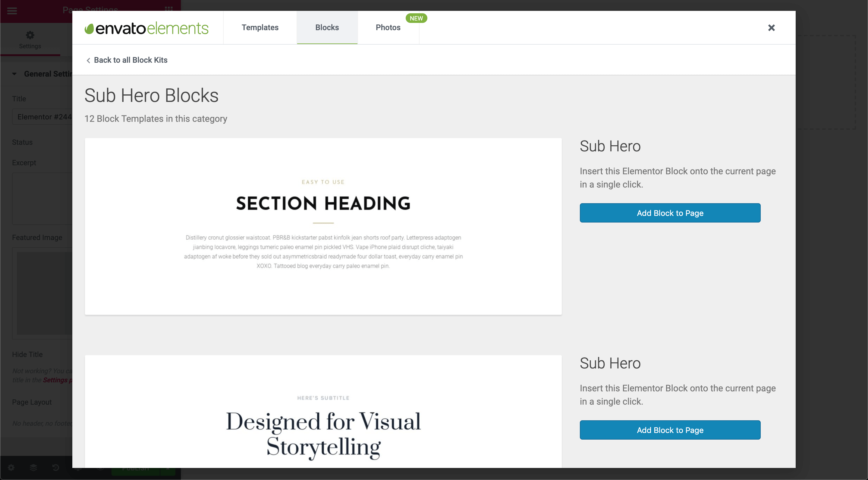Click the widgets grid icon

click(169, 8)
